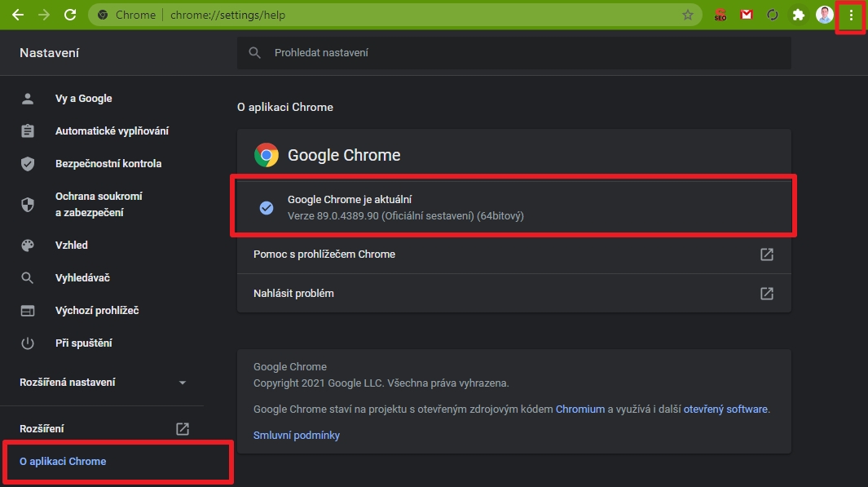The height and width of the screenshot is (487, 868).
Task: Open the user profile avatar
Action: (824, 15)
